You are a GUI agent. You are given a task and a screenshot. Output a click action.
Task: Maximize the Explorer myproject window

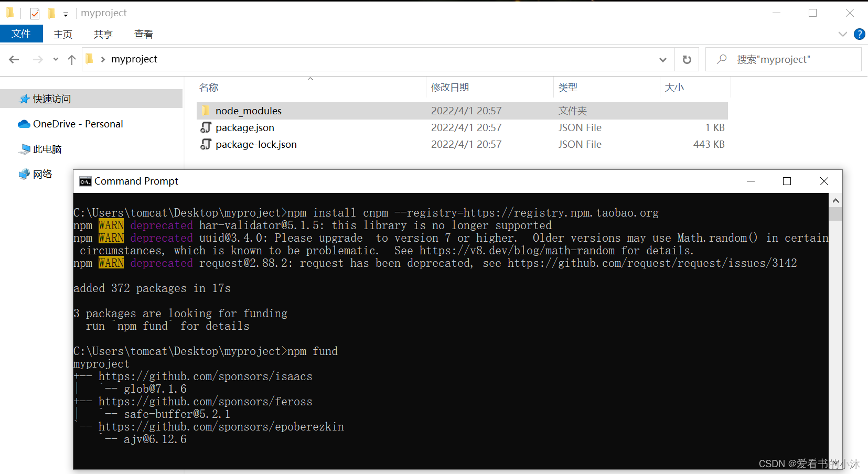(812, 13)
